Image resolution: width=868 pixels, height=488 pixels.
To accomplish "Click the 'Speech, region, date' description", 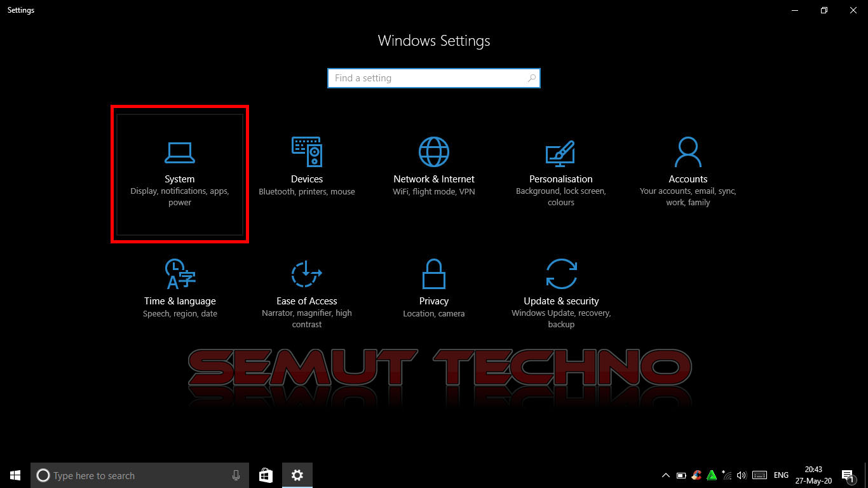I will pyautogui.click(x=180, y=313).
